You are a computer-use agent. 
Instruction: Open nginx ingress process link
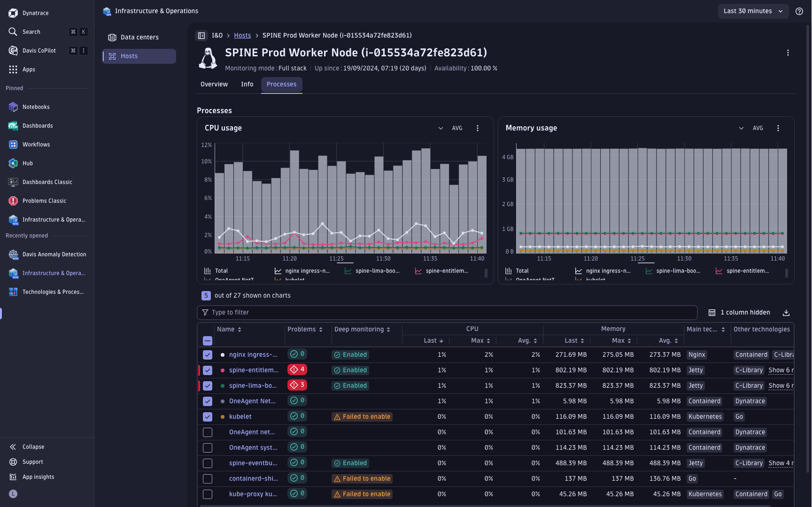coord(253,355)
